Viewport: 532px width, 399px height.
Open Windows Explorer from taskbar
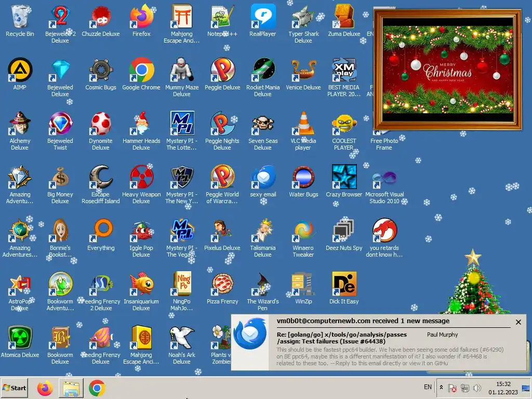(71, 388)
